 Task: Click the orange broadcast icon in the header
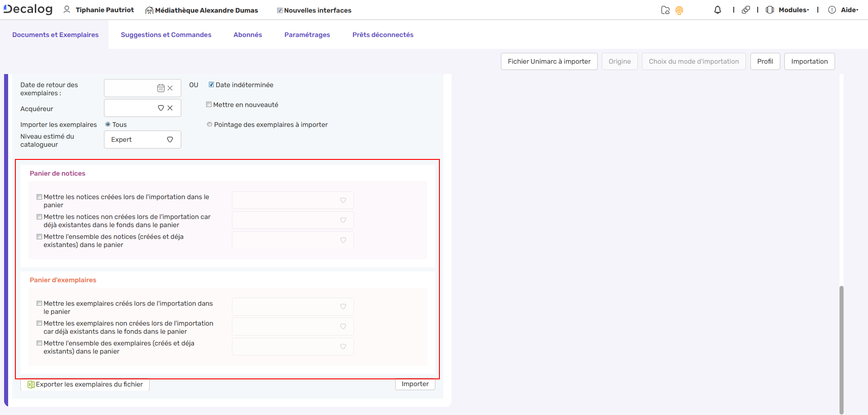(x=679, y=9)
